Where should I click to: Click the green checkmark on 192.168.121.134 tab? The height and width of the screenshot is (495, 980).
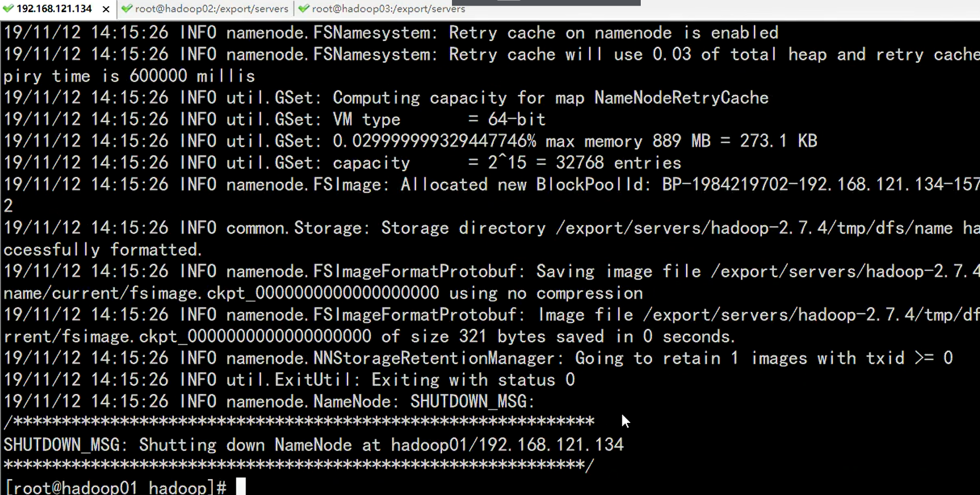coord(9,9)
